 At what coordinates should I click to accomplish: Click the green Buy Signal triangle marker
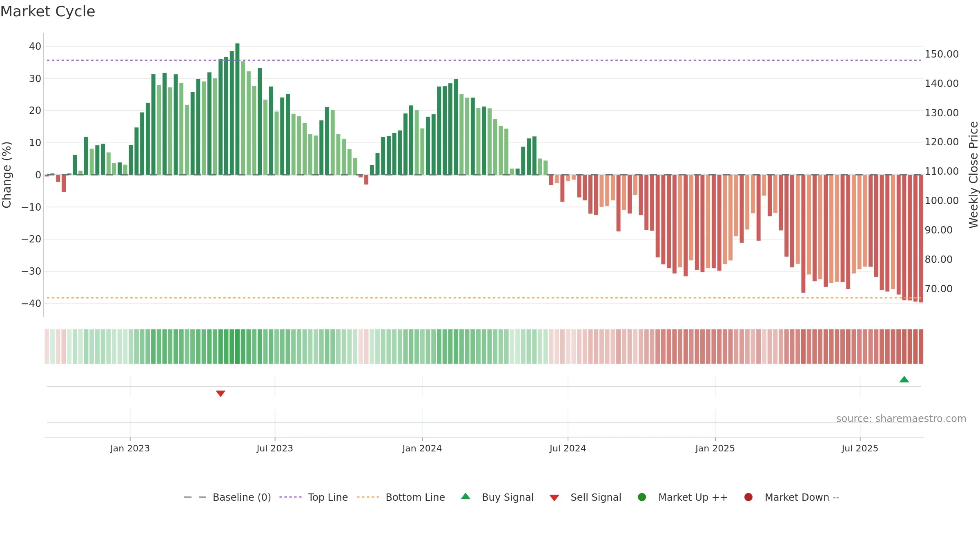click(904, 379)
